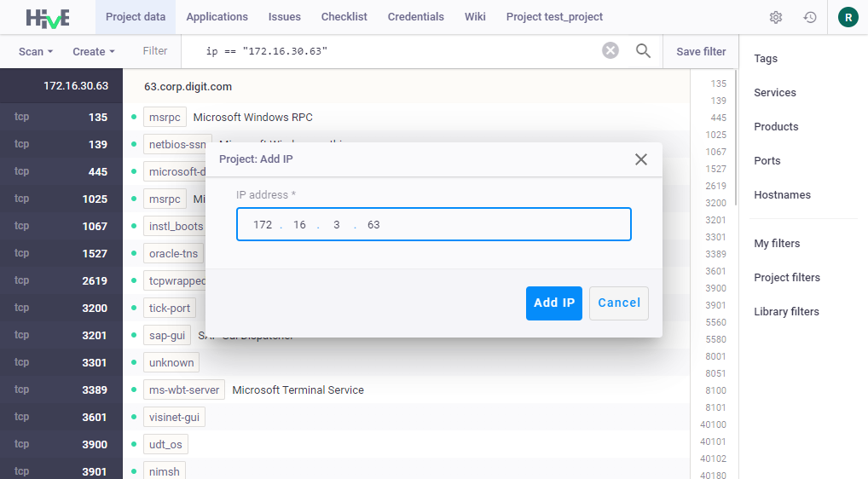Select host 172.16.30.63 header
This screenshot has height=479, width=868.
click(x=61, y=86)
